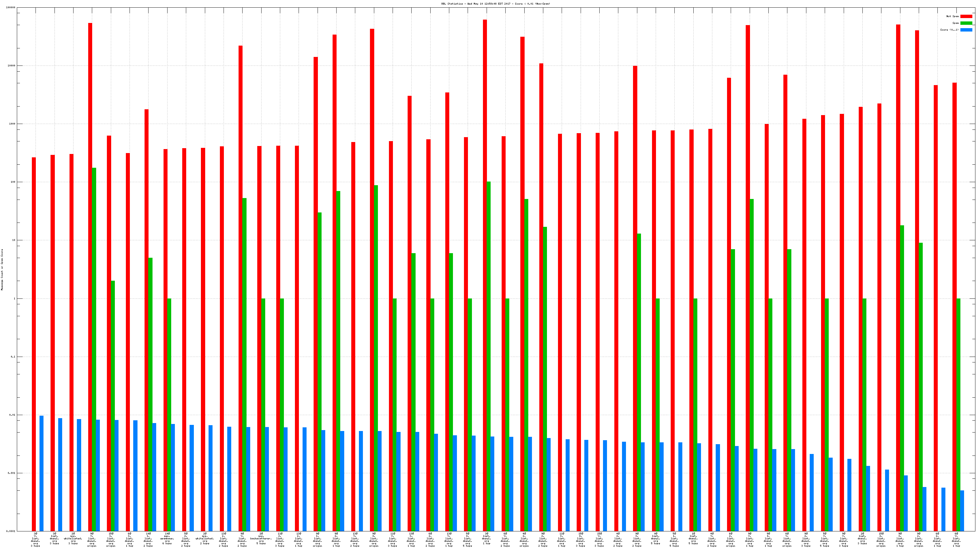
Task: Click the green bar above zen.spamhaus.org
Action: click(169, 414)
